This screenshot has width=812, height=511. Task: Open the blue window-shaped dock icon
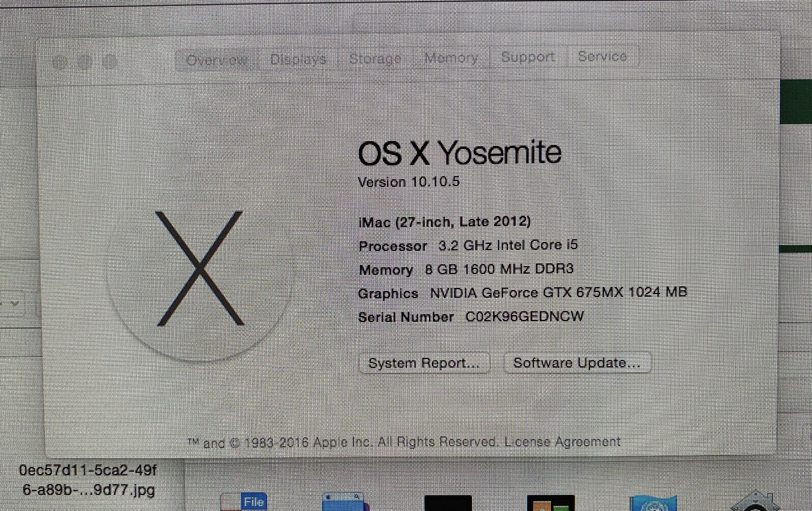pyautogui.click(x=346, y=502)
